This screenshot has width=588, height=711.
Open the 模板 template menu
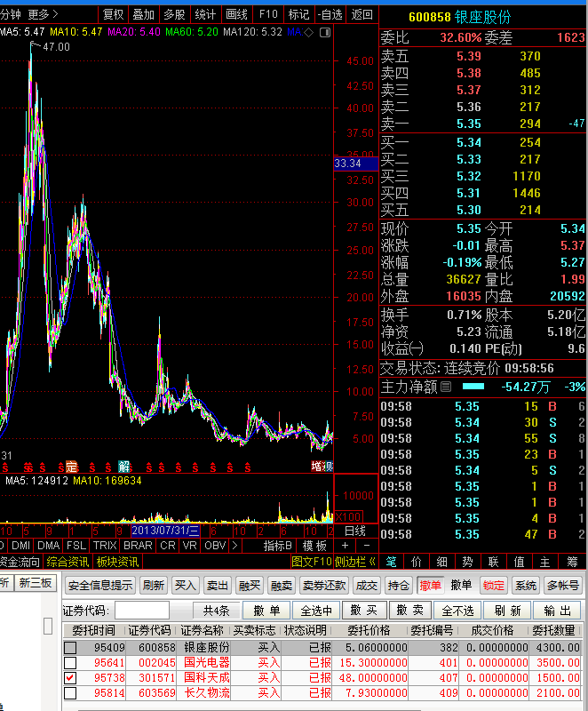(314, 546)
